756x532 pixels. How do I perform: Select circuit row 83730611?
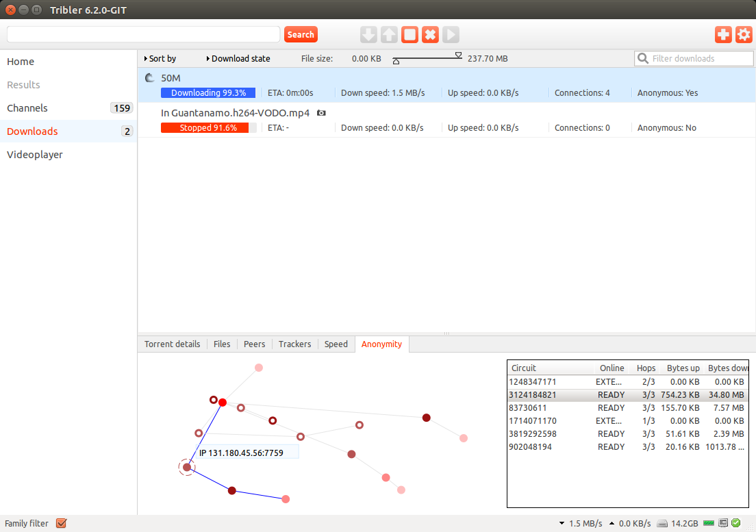[628, 407]
